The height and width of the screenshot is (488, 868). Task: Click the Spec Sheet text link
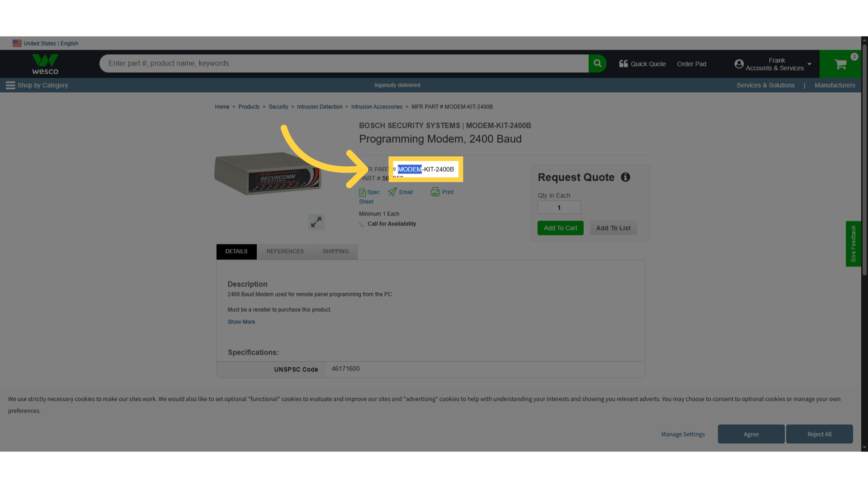370,197
